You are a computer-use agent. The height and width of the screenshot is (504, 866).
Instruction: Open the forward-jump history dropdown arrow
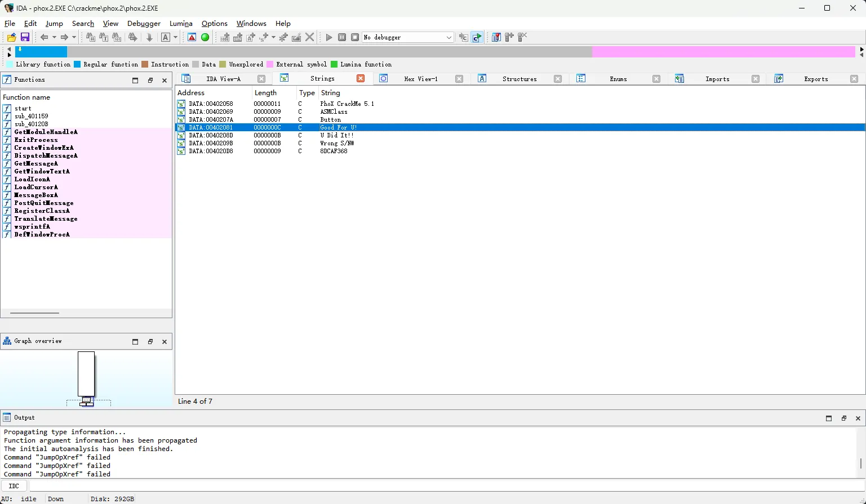[x=74, y=37]
